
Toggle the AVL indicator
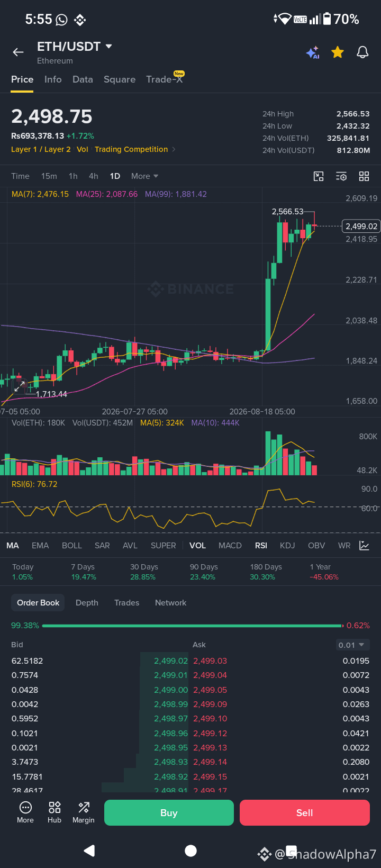tap(130, 546)
